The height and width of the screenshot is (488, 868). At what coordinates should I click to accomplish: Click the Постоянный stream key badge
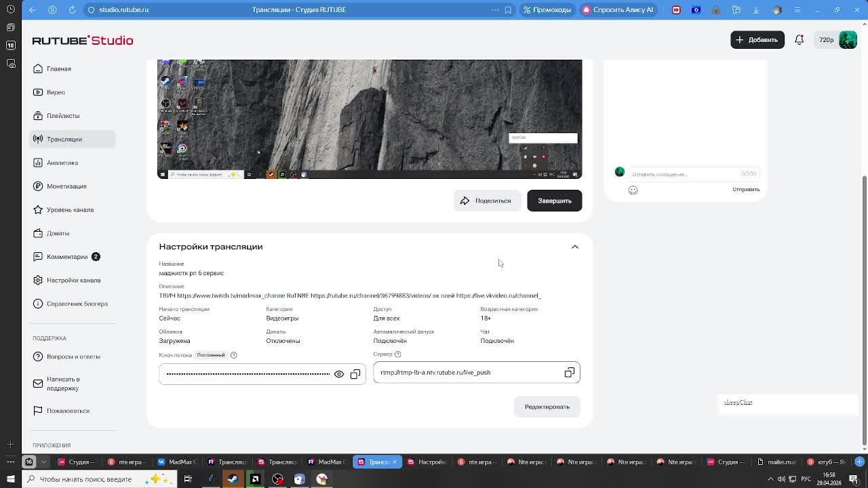(x=211, y=355)
